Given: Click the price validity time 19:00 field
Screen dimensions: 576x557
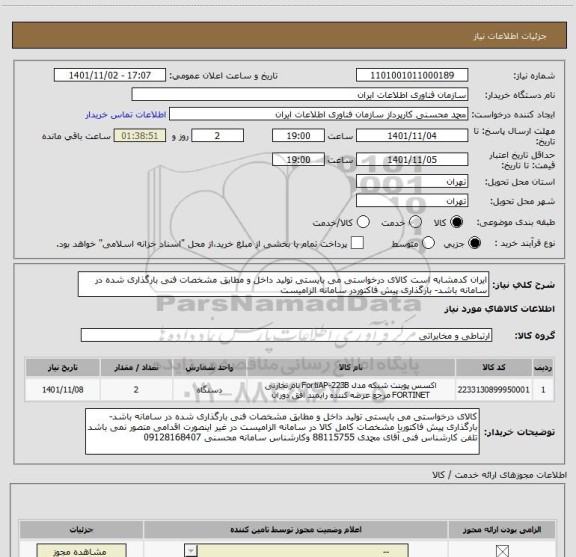Looking at the screenshot, I should [x=298, y=160].
